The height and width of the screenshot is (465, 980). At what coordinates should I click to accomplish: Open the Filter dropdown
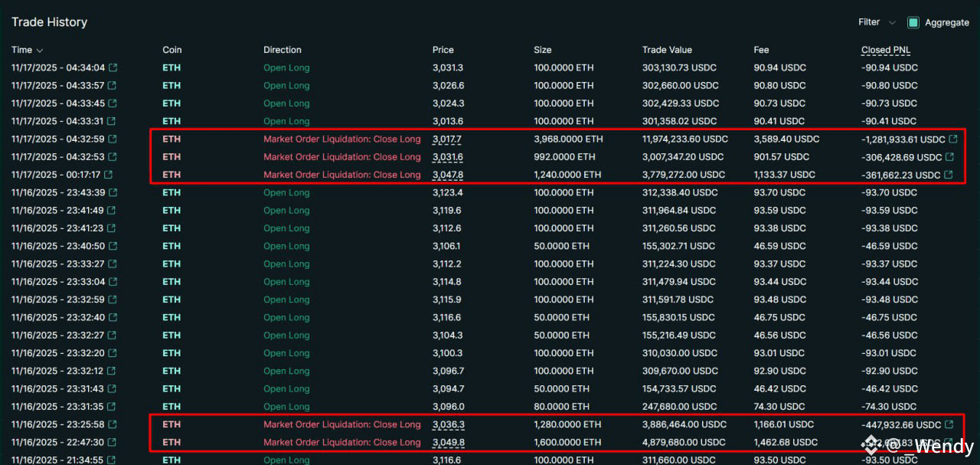point(876,22)
